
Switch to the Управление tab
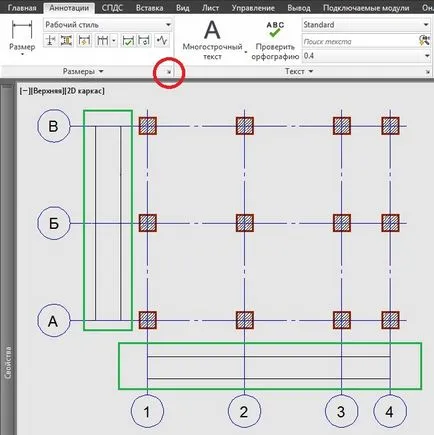tap(253, 8)
